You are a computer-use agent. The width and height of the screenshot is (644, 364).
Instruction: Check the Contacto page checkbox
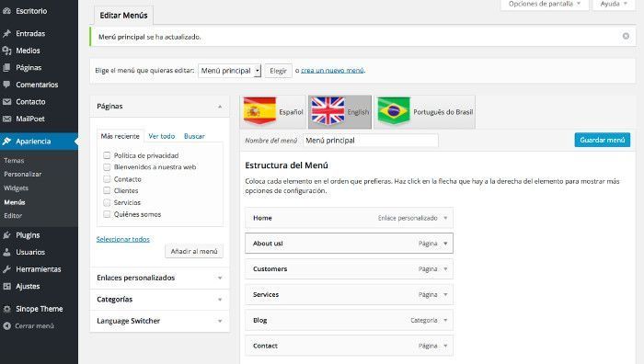point(107,179)
